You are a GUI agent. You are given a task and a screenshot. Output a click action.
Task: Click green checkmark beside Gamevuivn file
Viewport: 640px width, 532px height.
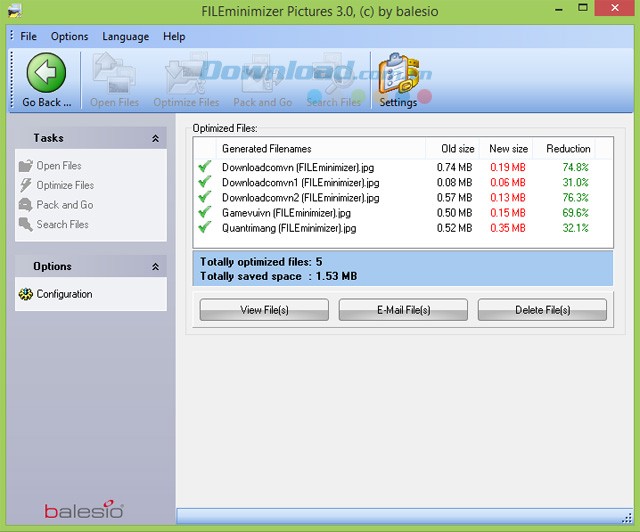coord(204,212)
